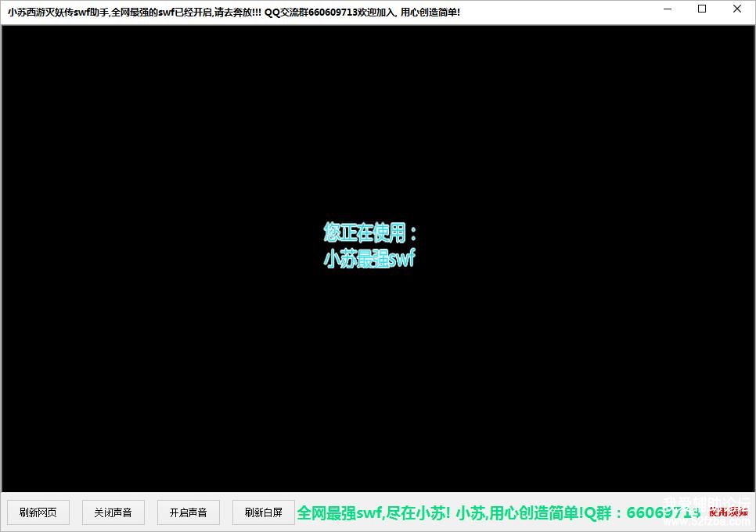Open the red 使用须知 notice link
Screen dimensions: 756x532
click(x=729, y=512)
